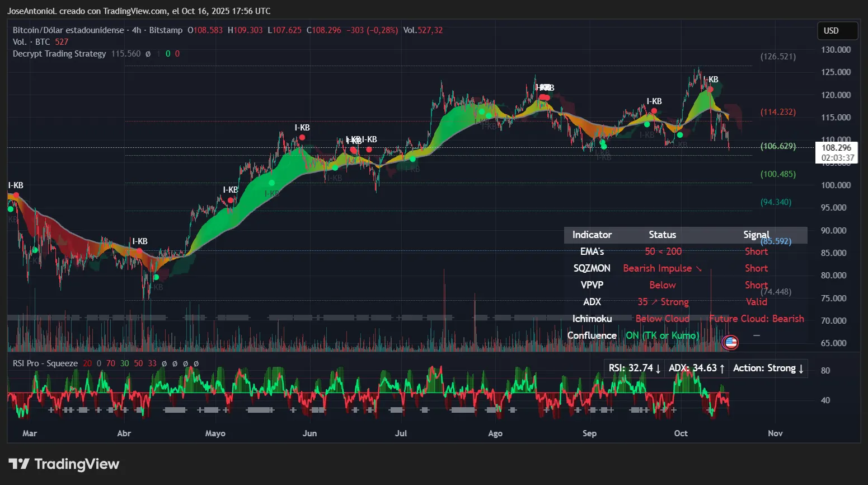Click the up arrow next to ADX 34.63
The image size is (868, 485).
(721, 368)
